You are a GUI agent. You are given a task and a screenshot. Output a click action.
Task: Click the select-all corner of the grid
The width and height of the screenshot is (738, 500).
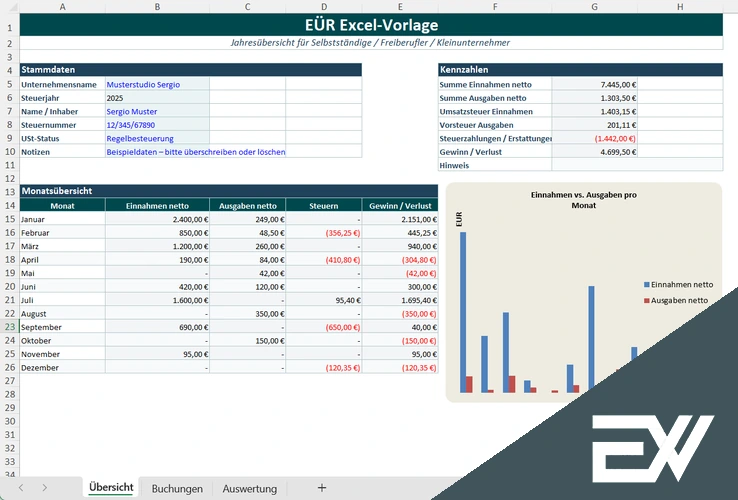pos(9,7)
